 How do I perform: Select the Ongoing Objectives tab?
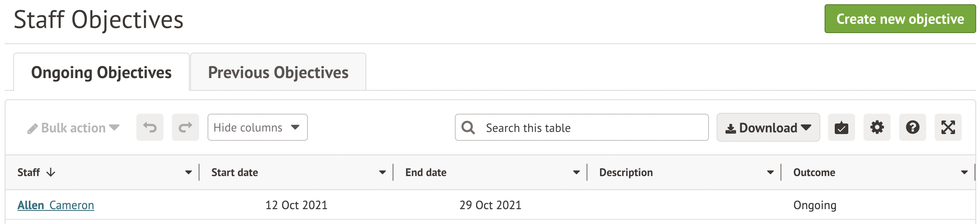tap(101, 72)
